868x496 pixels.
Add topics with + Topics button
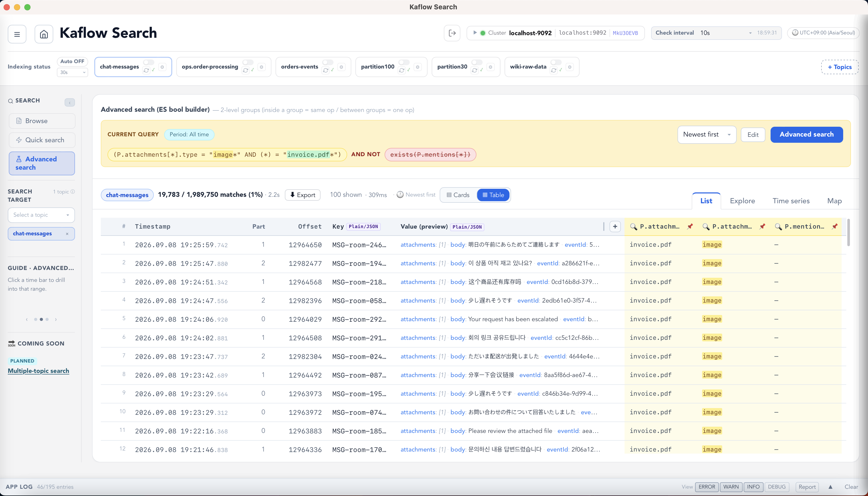(x=840, y=67)
